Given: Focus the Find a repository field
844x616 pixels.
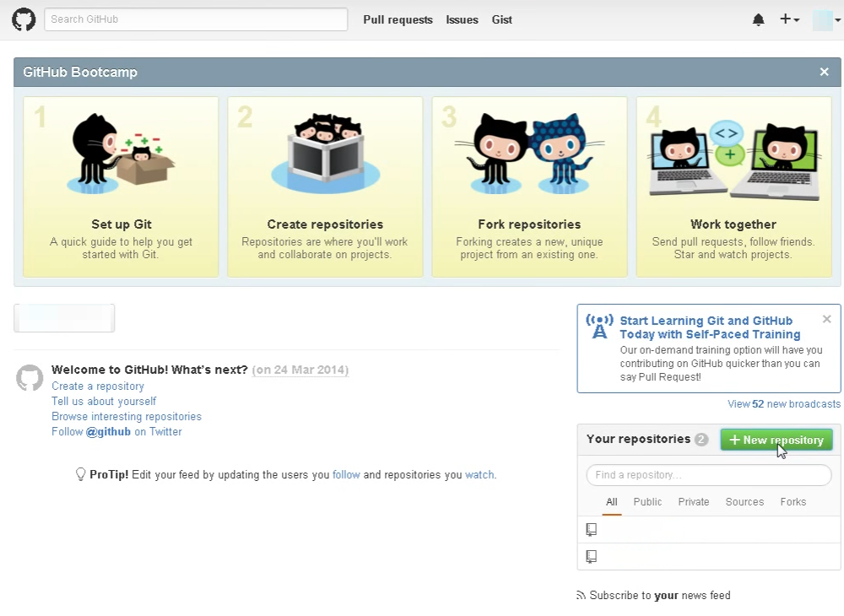Looking at the screenshot, I should pos(709,475).
